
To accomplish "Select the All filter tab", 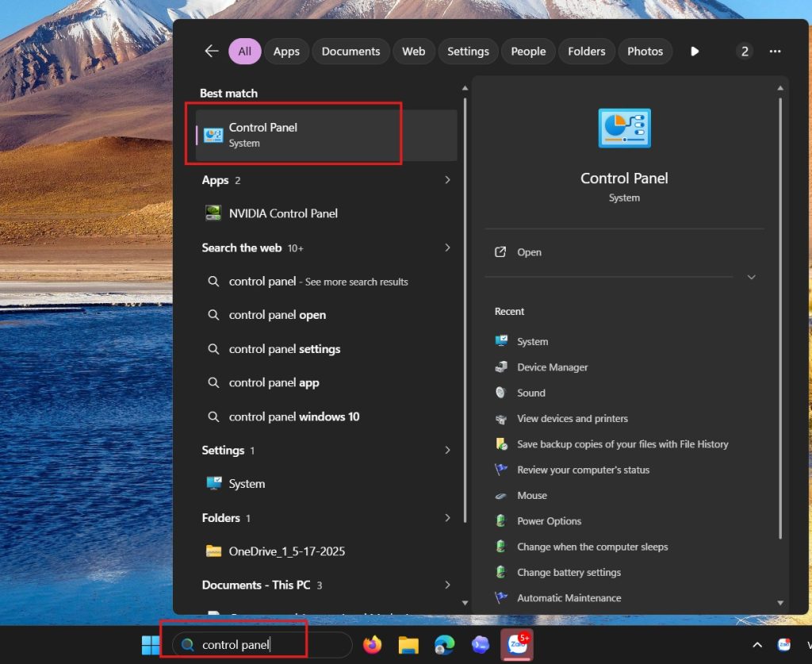I will tap(244, 52).
